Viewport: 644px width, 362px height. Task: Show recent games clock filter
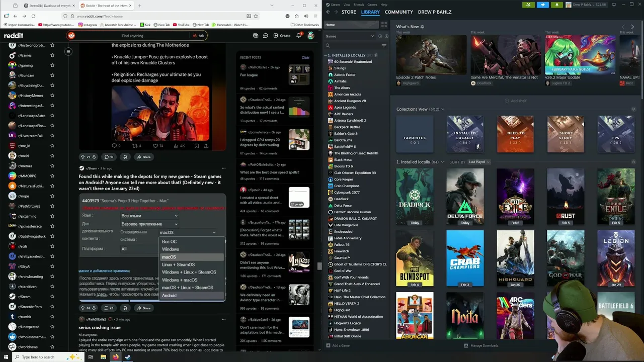pos(380,36)
